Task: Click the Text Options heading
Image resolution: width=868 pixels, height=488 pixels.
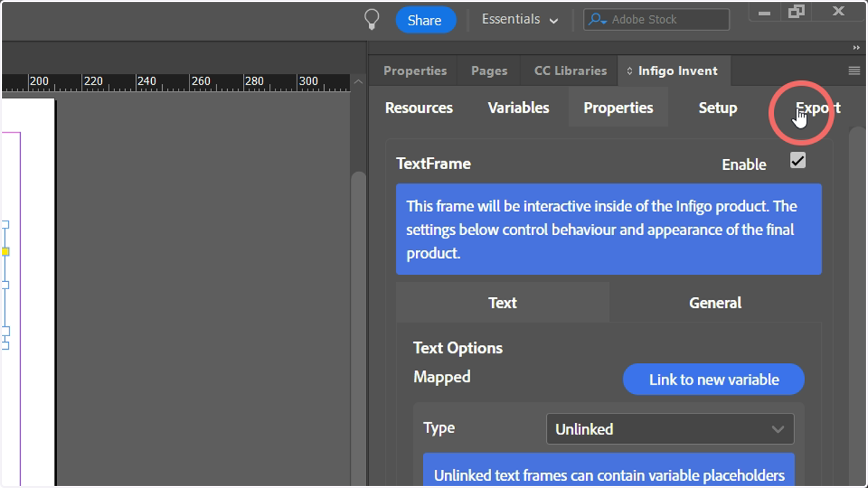Action: (458, 348)
